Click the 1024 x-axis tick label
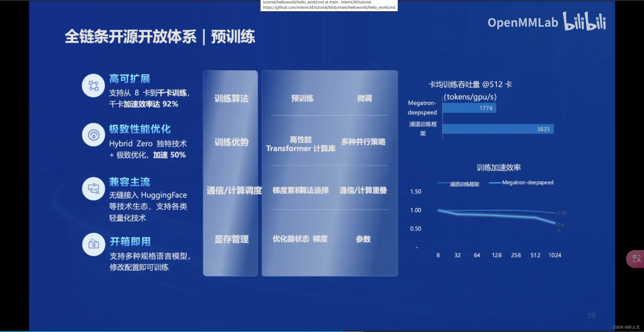The height and width of the screenshot is (332, 644). [x=555, y=255]
